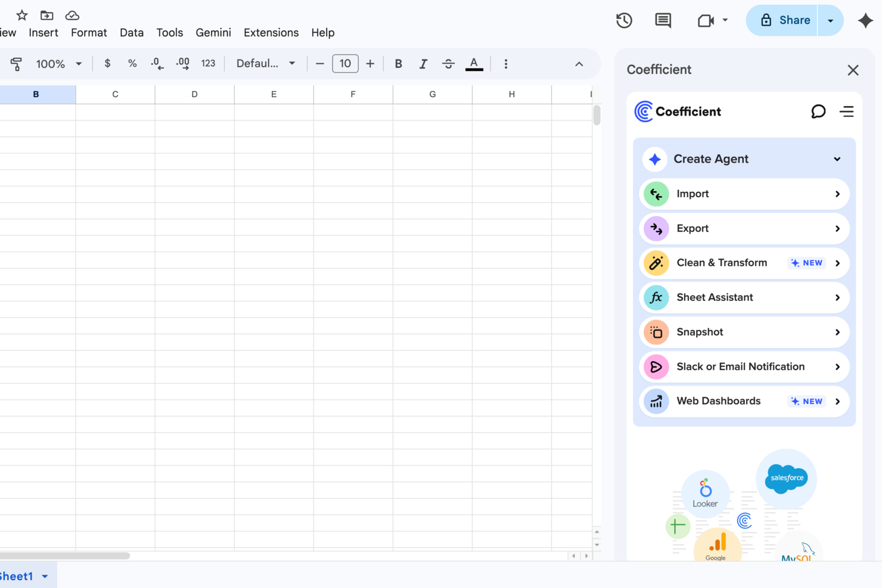Open the Gemini sparkle icon
The height and width of the screenshot is (588, 882).
pyautogui.click(x=866, y=20)
